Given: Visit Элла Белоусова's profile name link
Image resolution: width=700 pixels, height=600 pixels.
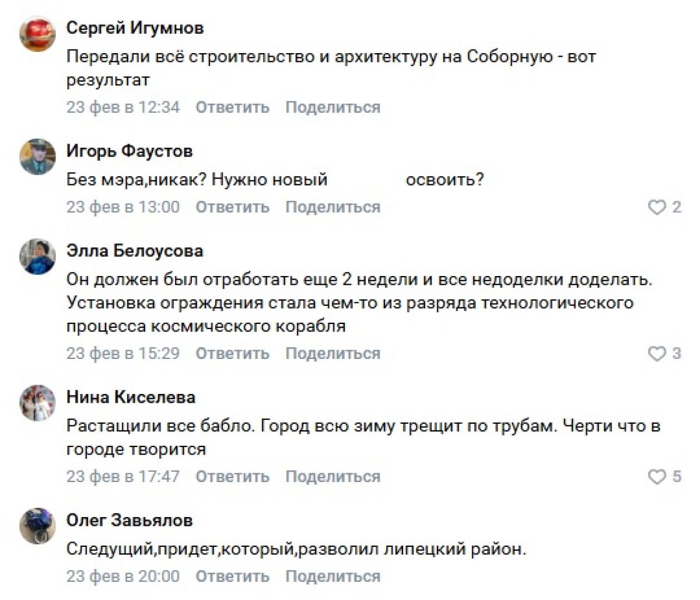Looking at the screenshot, I should 135,251.
